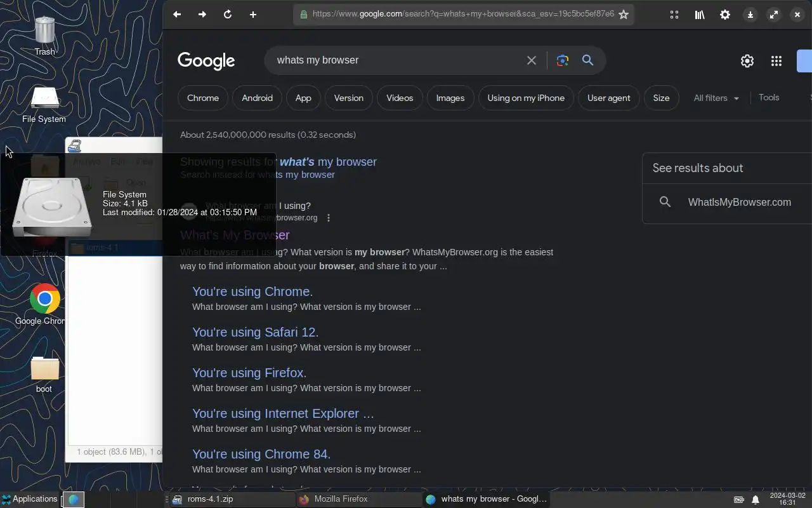812x508 pixels.
Task: Select the User agent chip
Action: point(609,98)
